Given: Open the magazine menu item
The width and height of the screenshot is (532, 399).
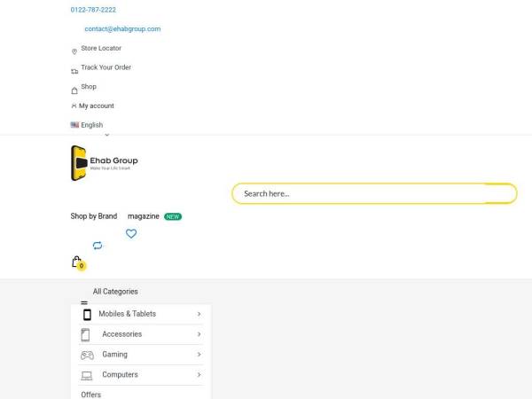Looking at the screenshot, I should 143,216.
